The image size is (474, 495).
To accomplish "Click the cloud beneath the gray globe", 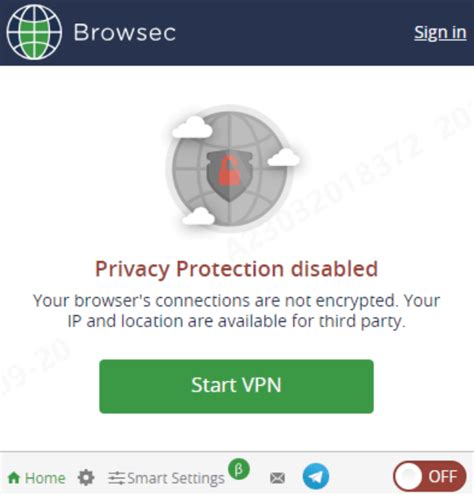I will (x=199, y=216).
